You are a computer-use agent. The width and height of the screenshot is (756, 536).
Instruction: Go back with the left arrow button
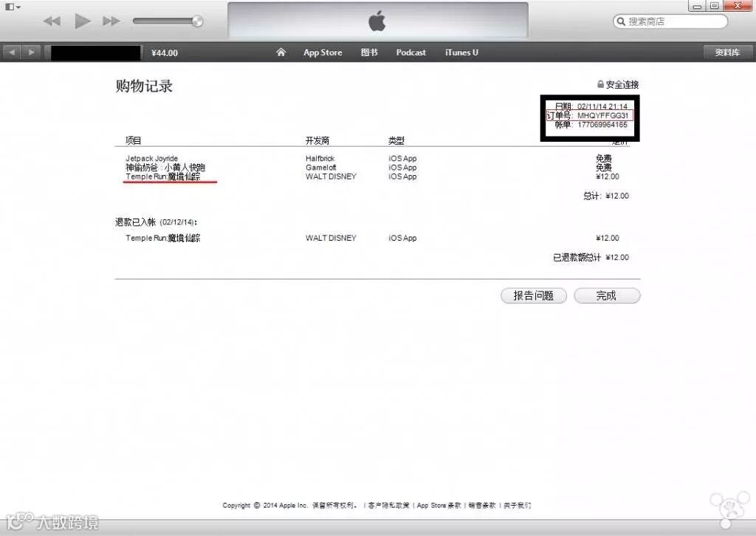[x=12, y=52]
